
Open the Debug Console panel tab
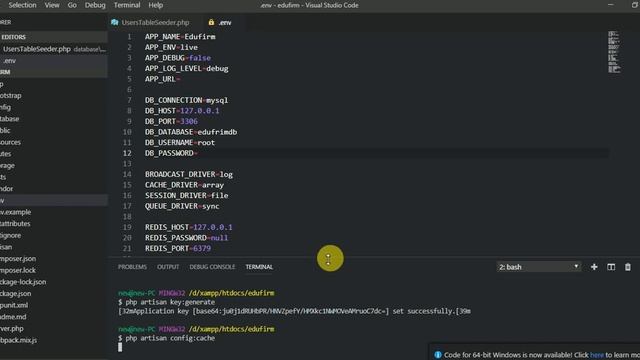[x=212, y=267]
